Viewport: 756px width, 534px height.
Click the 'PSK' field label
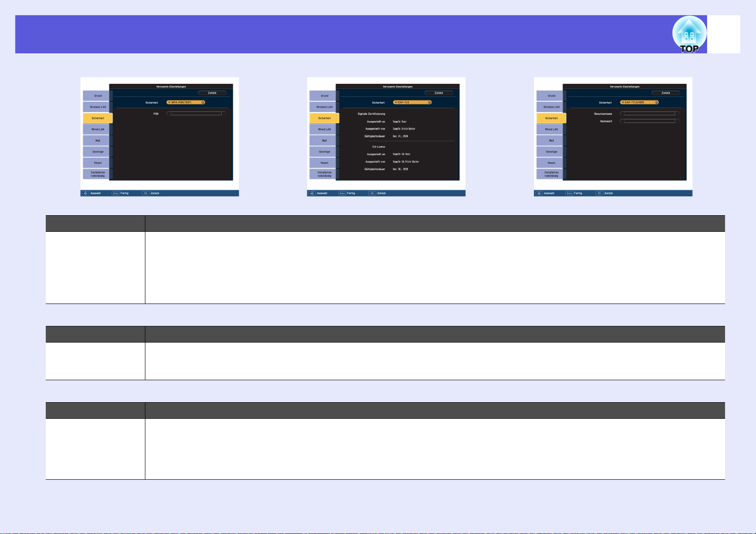156,114
